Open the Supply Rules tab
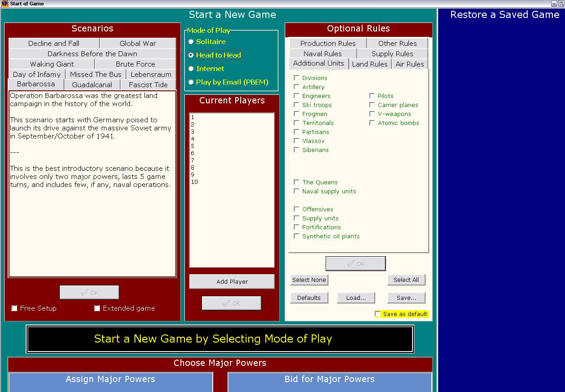This screenshot has height=392, width=565. 392,53
